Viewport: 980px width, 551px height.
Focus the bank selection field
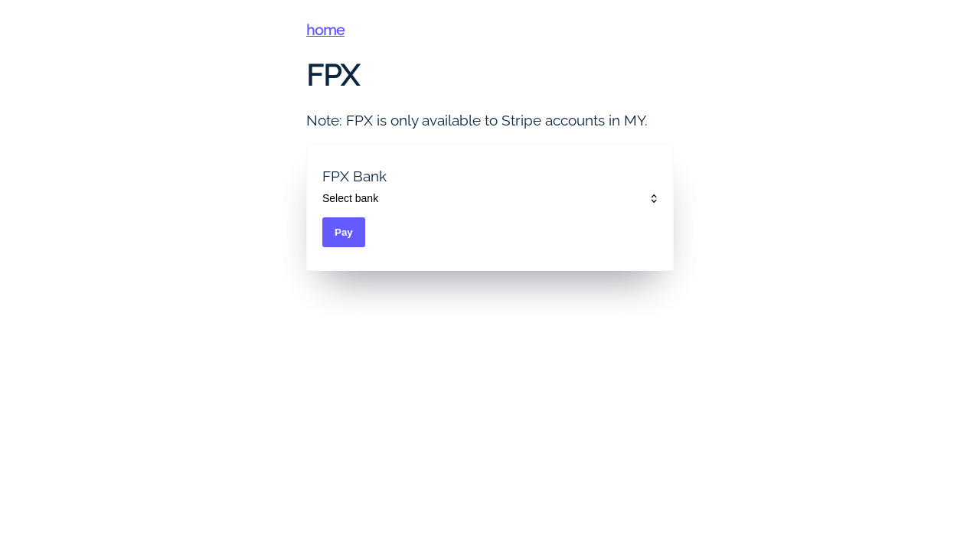tap(489, 198)
